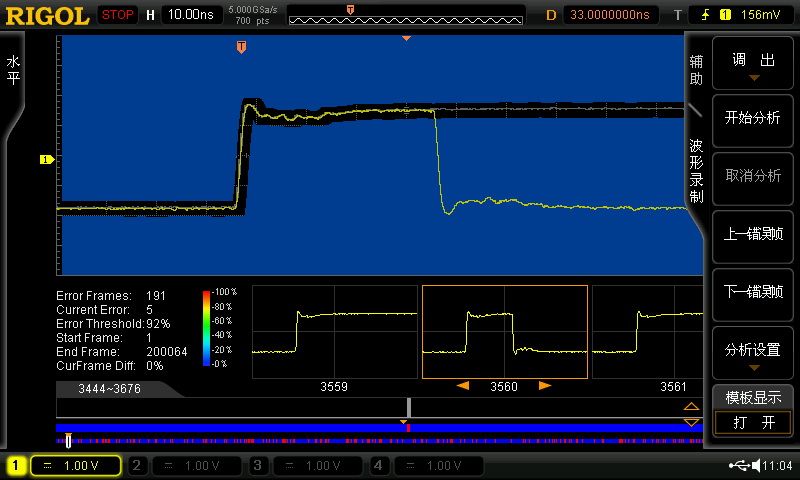Click the USB connection status icon
Viewport: 800px width, 480px height.
[740, 466]
